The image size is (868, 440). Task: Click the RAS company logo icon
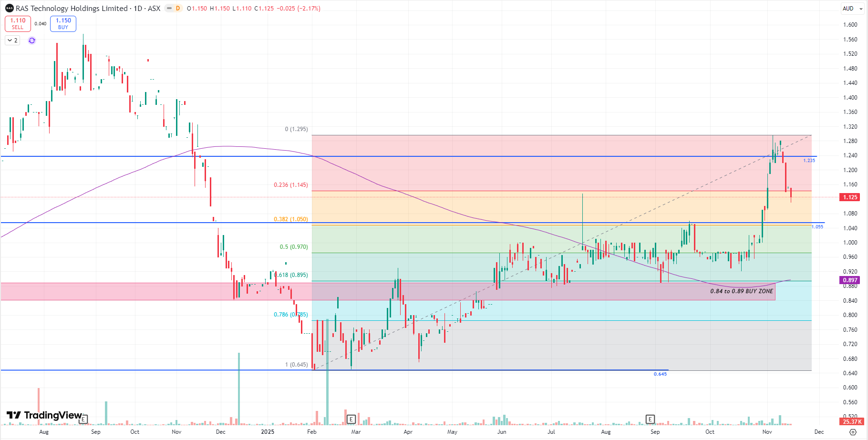[9, 9]
